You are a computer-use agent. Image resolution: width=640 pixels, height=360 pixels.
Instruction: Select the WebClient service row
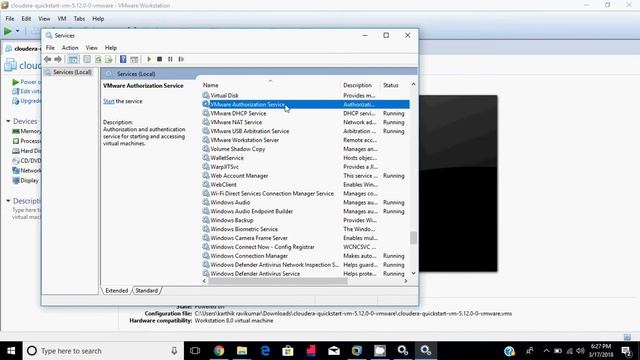[x=305, y=184]
